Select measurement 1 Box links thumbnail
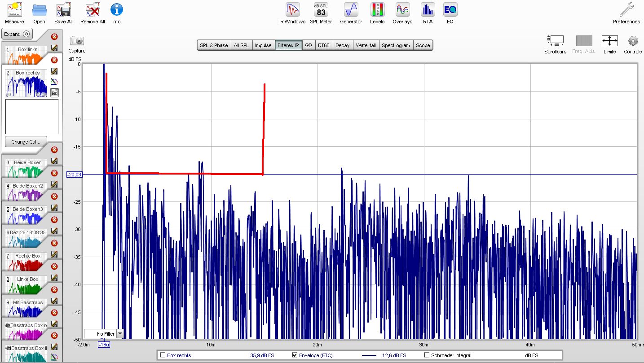The width and height of the screenshot is (644, 363). click(26, 55)
